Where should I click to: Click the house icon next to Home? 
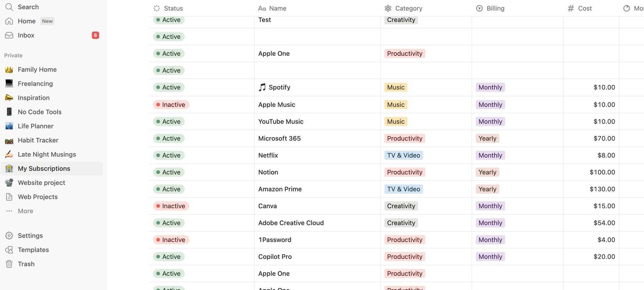pyautogui.click(x=9, y=21)
